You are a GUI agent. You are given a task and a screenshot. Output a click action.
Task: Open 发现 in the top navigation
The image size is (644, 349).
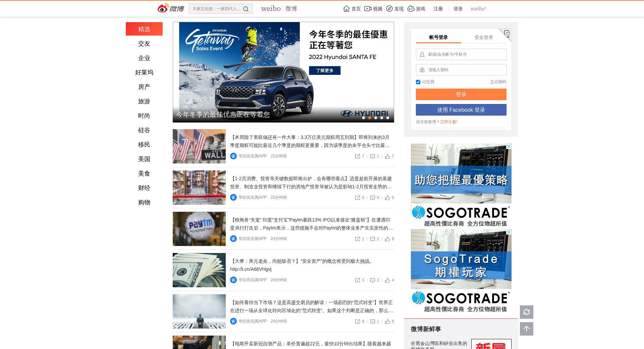pos(395,9)
